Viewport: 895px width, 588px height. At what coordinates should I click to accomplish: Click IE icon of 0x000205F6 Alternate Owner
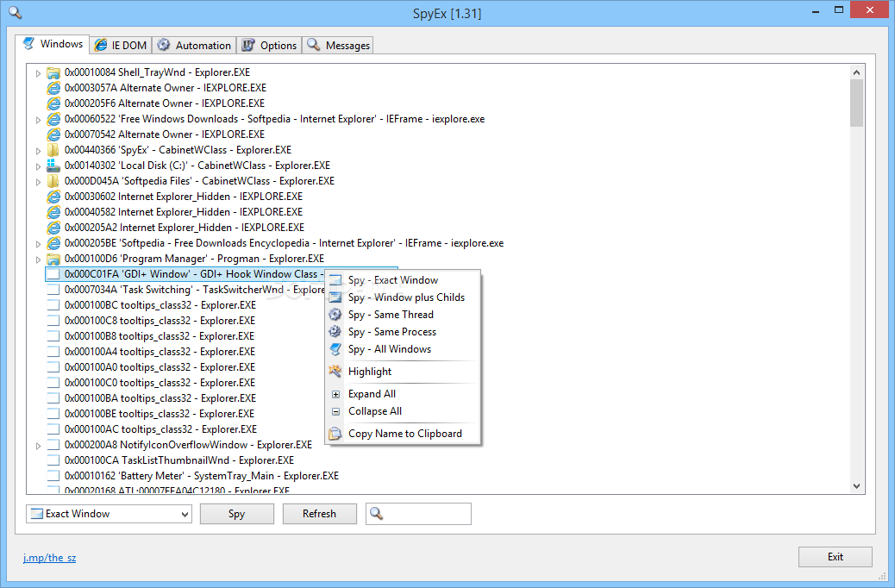pyautogui.click(x=53, y=103)
